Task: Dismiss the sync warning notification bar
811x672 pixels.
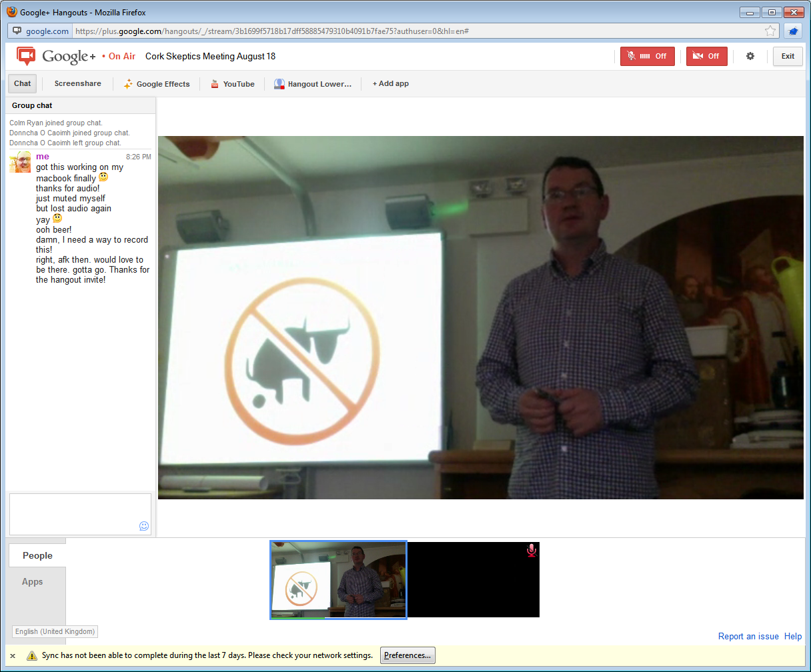Action: [13, 656]
